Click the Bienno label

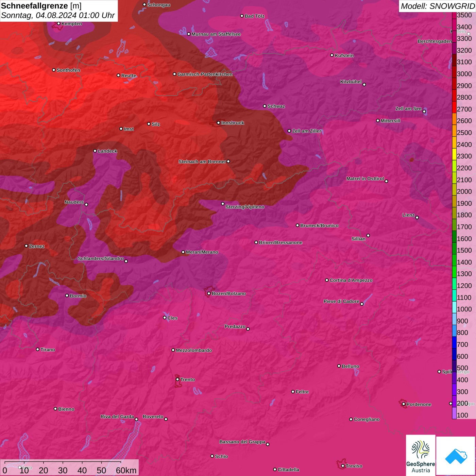pos(66,409)
